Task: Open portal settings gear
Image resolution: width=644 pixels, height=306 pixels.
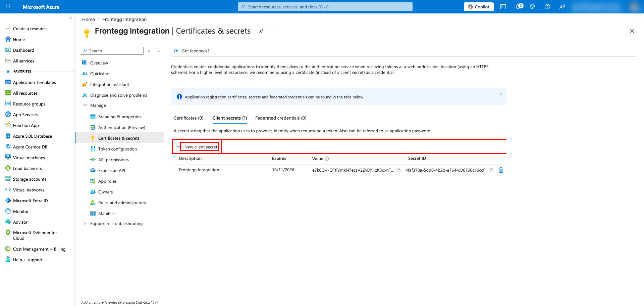Action: coord(533,7)
